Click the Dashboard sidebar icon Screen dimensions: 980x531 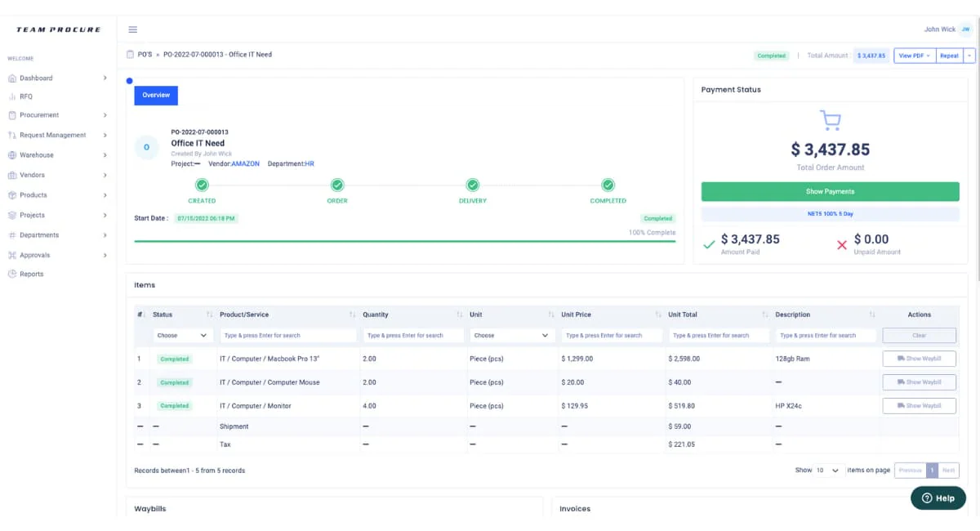pos(12,78)
